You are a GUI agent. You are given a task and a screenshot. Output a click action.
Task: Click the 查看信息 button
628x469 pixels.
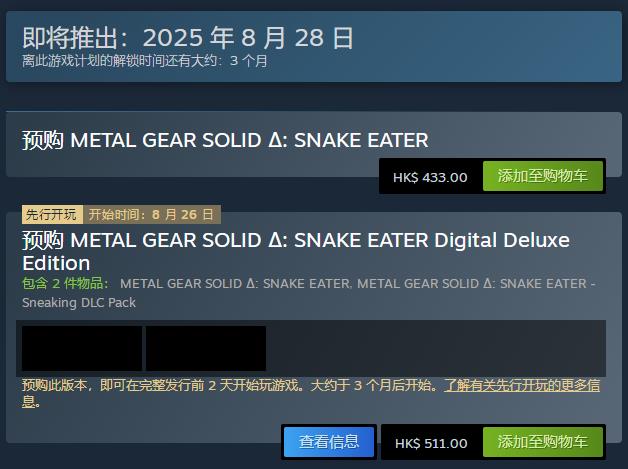tap(329, 443)
